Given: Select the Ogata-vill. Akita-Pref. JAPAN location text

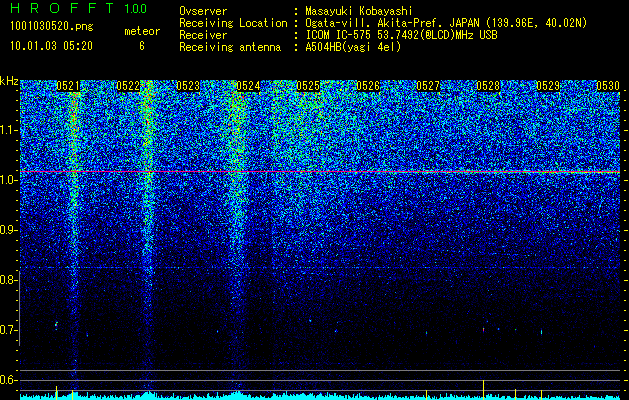Looking at the screenshot, I should 446,23.
